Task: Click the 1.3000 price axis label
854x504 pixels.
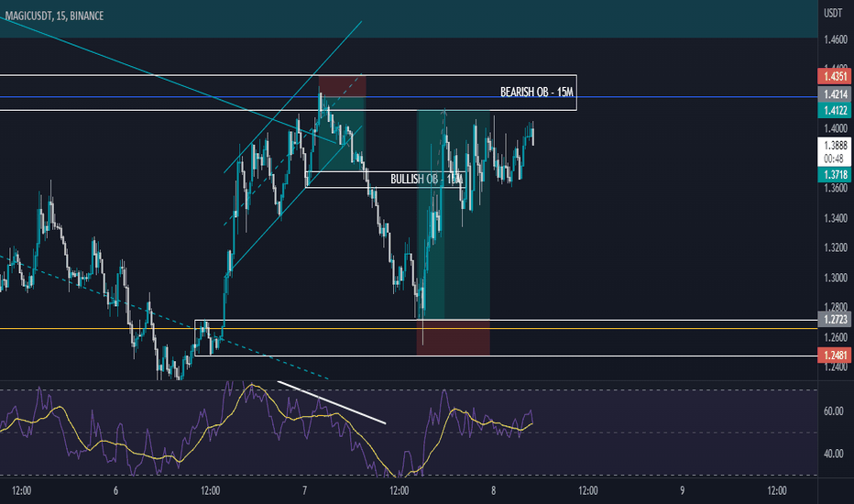Action: (x=836, y=278)
